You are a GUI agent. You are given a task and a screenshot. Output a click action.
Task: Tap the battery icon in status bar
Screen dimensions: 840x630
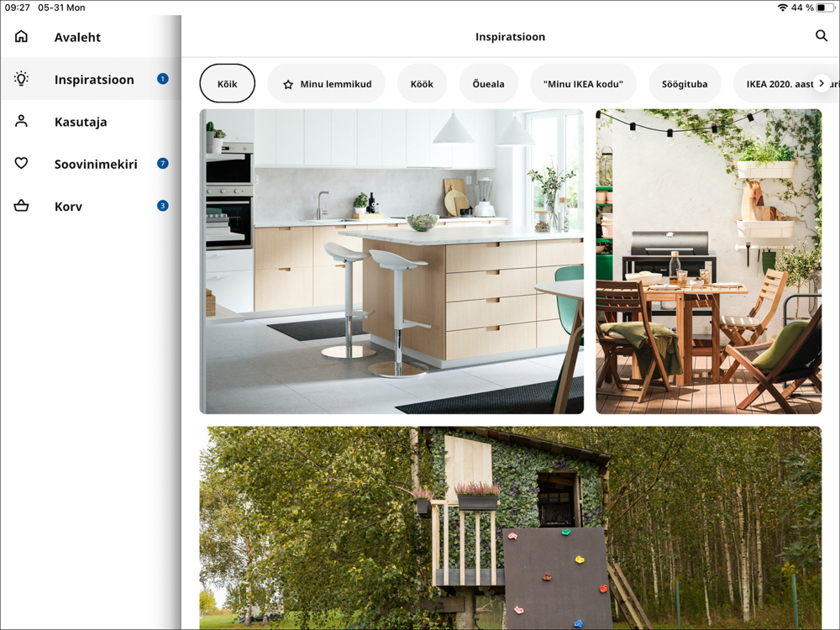[826, 8]
